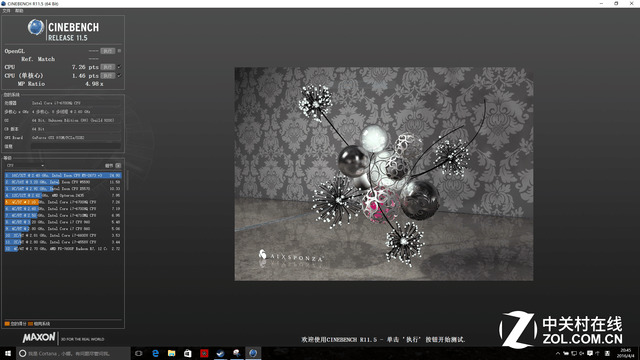Viewport: 640px width, 360px height.
Task: Open Steam from the taskbar
Action: click(220, 353)
